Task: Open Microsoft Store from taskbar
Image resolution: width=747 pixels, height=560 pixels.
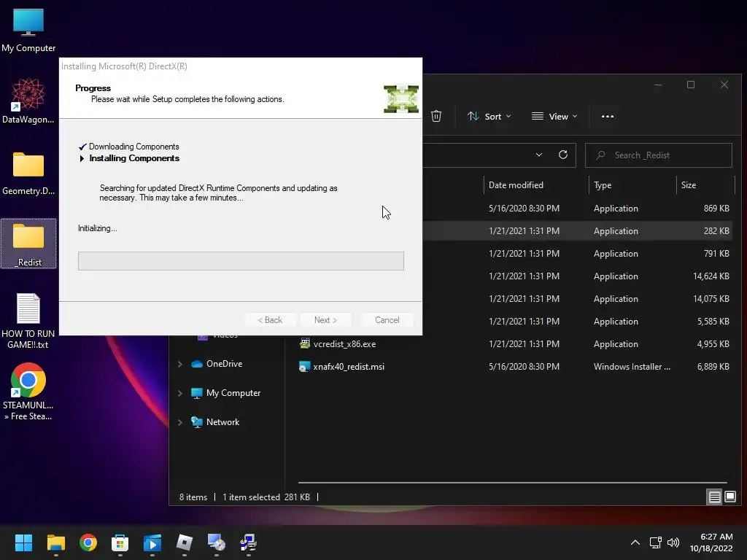Action: [120, 542]
